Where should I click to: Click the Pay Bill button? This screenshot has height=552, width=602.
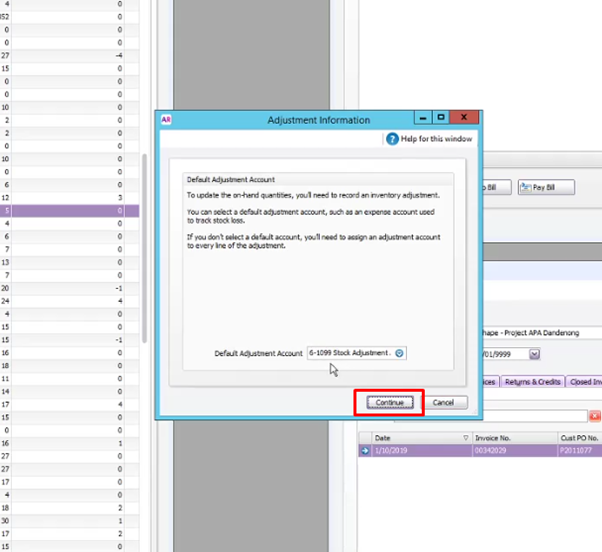pyautogui.click(x=546, y=187)
